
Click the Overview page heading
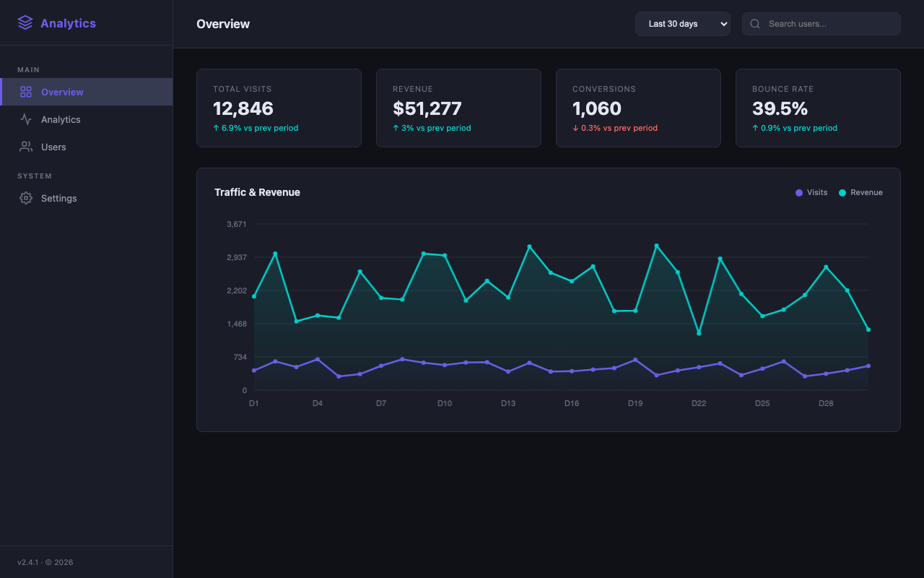point(223,24)
